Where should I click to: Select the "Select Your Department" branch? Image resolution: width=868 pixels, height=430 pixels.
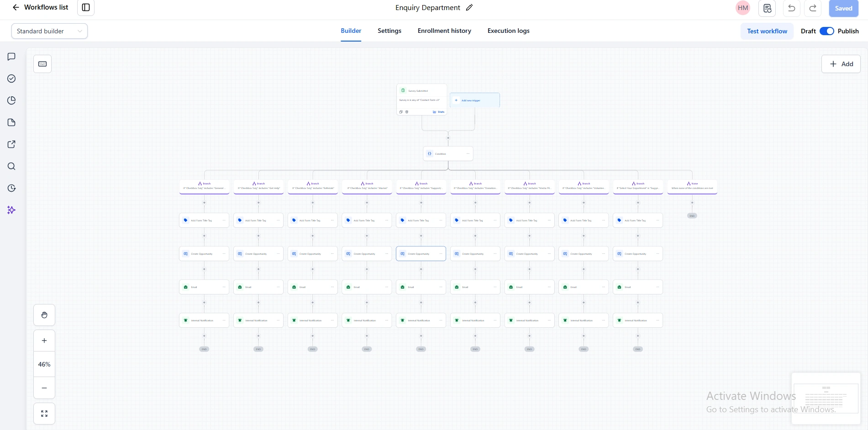coord(638,186)
